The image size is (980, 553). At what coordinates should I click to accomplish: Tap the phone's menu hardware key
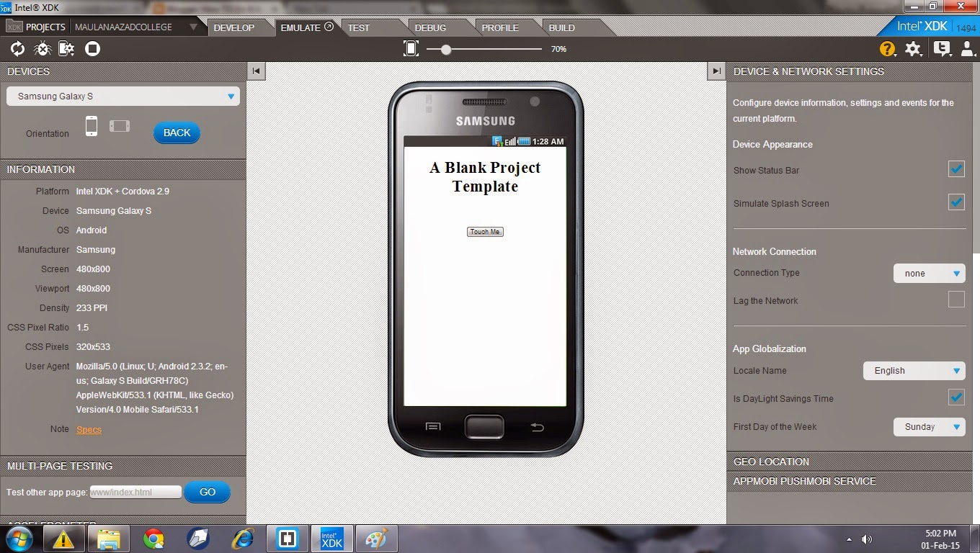[432, 427]
